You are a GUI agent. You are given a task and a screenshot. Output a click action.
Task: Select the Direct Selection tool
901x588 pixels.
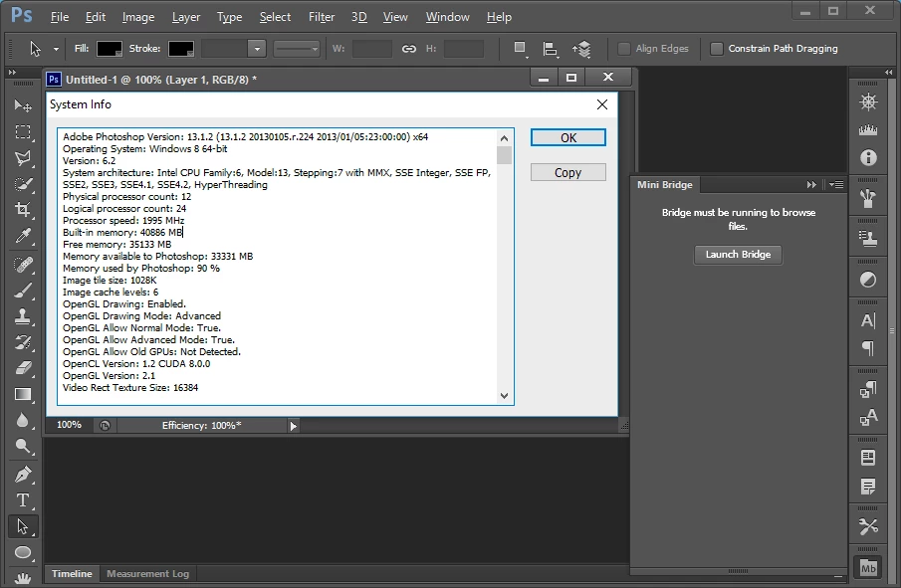click(x=23, y=526)
